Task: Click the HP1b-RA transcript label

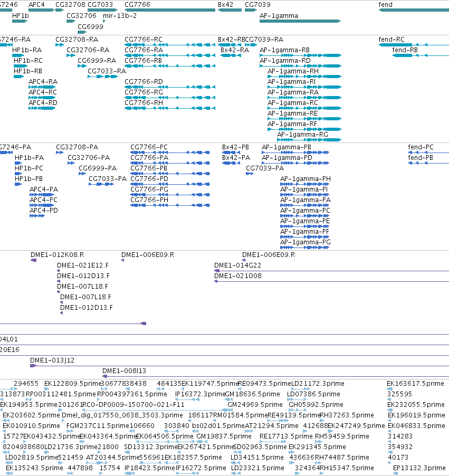Action: pos(27,50)
